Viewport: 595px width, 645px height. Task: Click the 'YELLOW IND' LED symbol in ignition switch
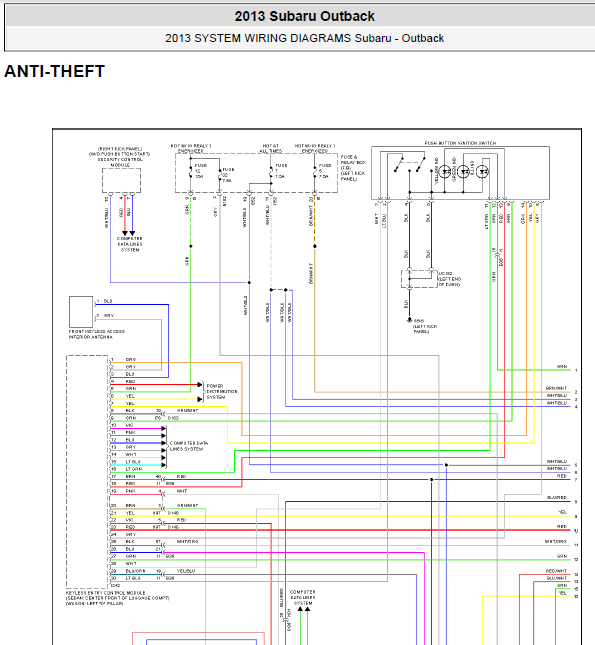point(444,171)
